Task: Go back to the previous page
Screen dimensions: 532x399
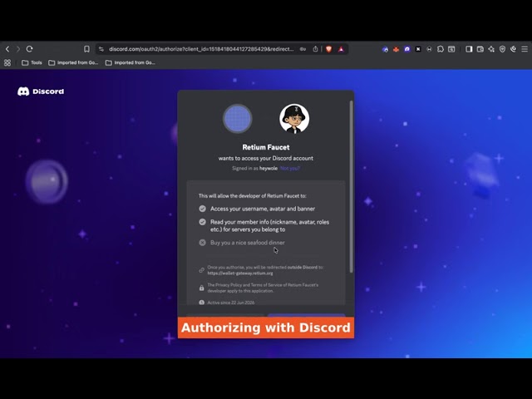Action: pos(7,49)
